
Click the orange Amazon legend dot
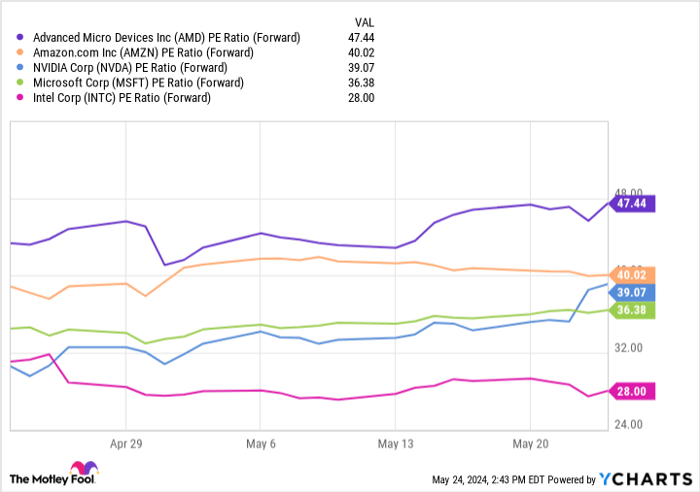tap(21, 52)
